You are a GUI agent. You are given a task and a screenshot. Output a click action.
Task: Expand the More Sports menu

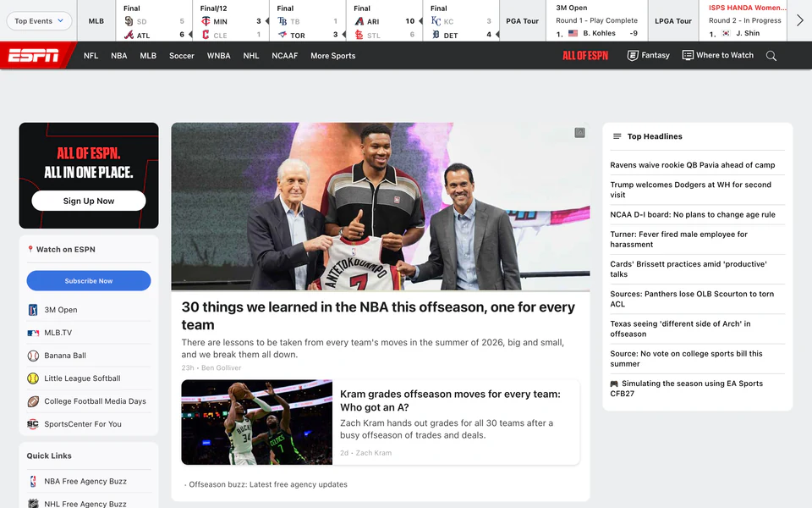333,56
